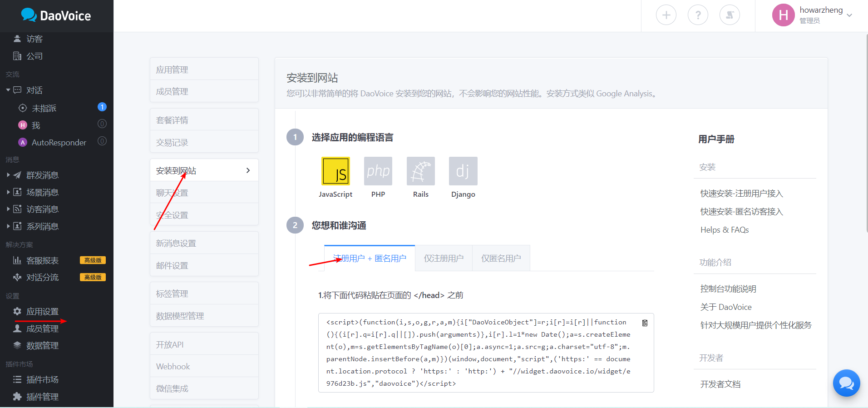Select 微信集成 in settings menu
Screen dimensions: 868x408
click(204, 388)
